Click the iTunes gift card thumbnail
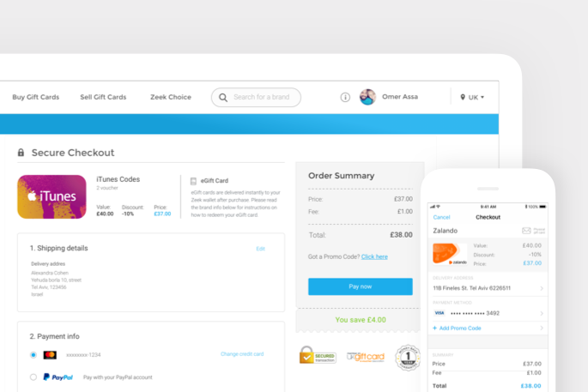 pos(52,196)
